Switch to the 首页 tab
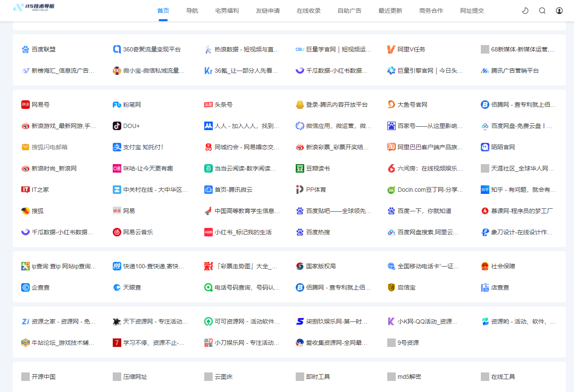Screen dimensions: 574x392 coord(163,11)
